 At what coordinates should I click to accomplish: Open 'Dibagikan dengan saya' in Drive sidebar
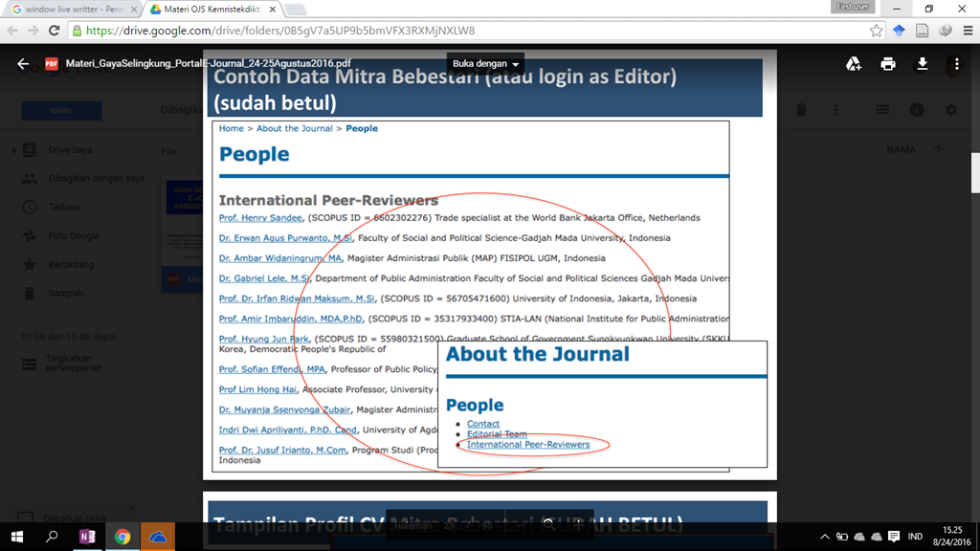[x=97, y=179]
